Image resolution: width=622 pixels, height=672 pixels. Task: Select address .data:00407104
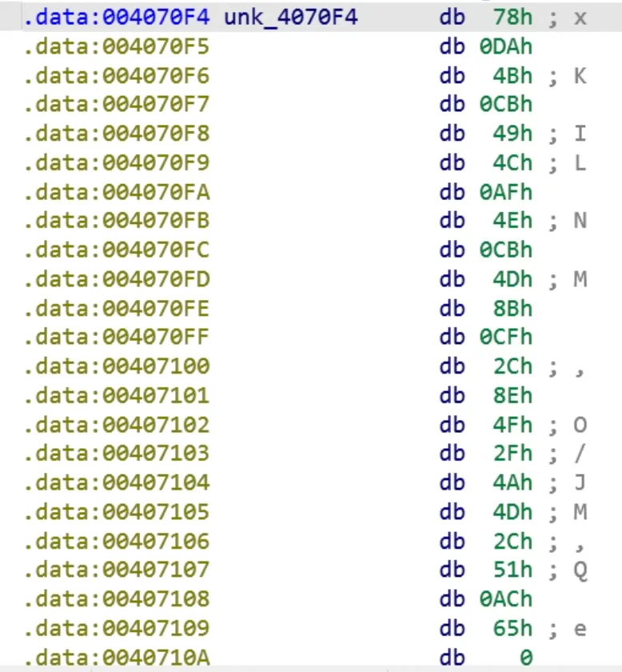coord(117,482)
